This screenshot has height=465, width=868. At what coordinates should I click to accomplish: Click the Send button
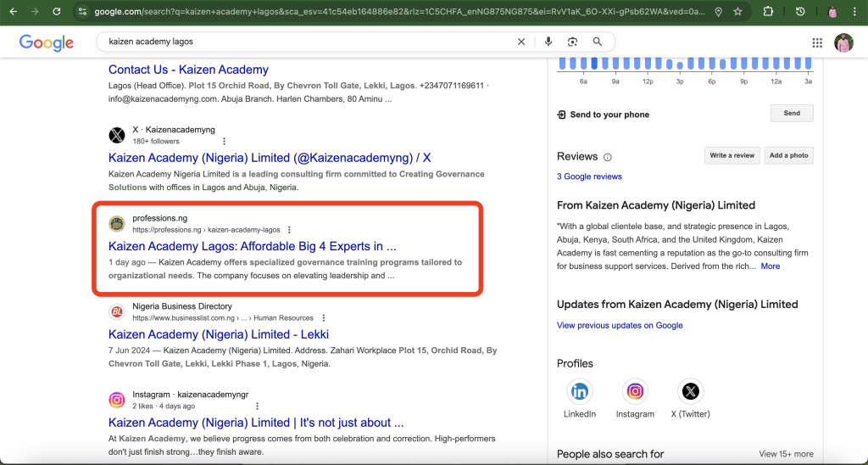pyautogui.click(x=792, y=113)
